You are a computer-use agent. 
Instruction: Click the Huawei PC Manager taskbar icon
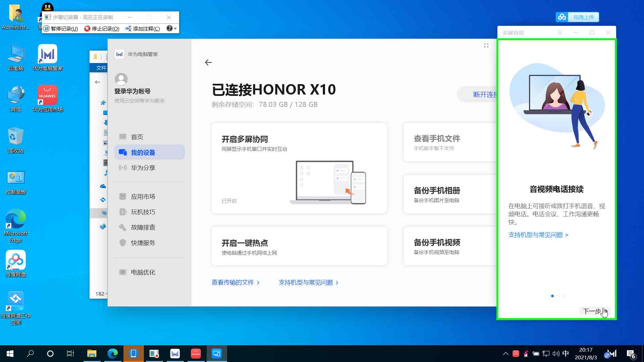coord(175,353)
